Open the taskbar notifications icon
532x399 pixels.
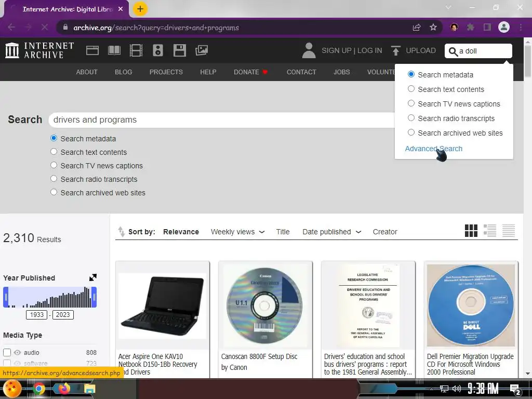[515, 389]
